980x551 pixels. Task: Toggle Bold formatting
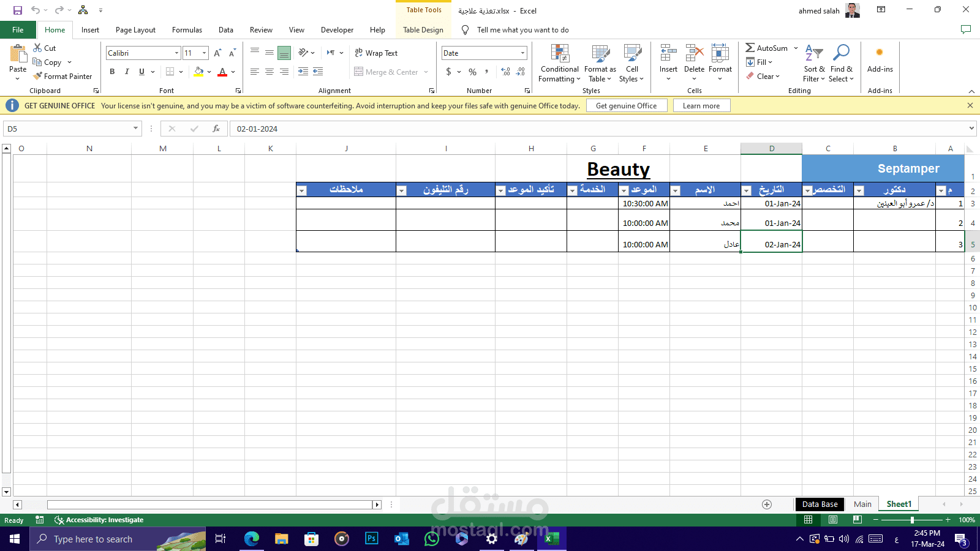pyautogui.click(x=112, y=72)
